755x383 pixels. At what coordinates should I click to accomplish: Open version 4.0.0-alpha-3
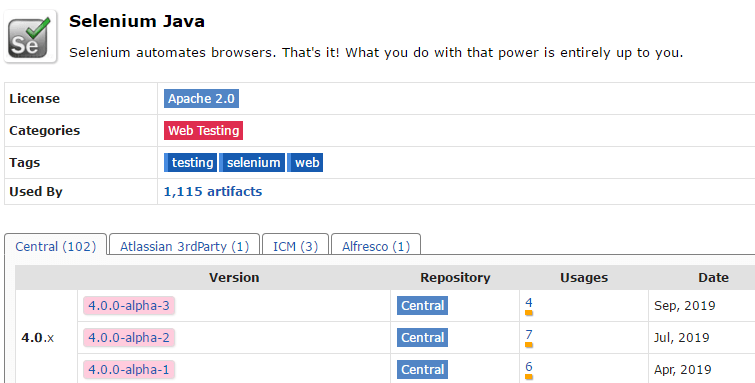[x=129, y=305]
